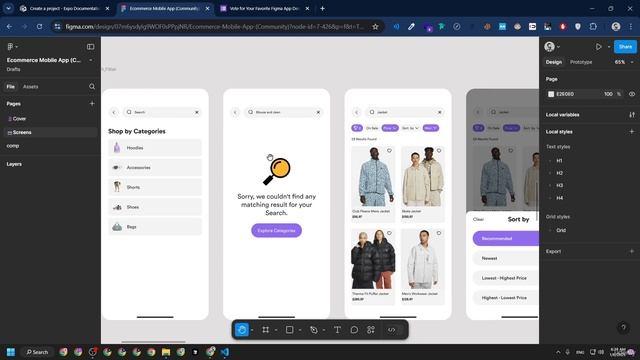The width and height of the screenshot is (640, 360).
Task: Select the H4 text style
Action: coord(559,198)
